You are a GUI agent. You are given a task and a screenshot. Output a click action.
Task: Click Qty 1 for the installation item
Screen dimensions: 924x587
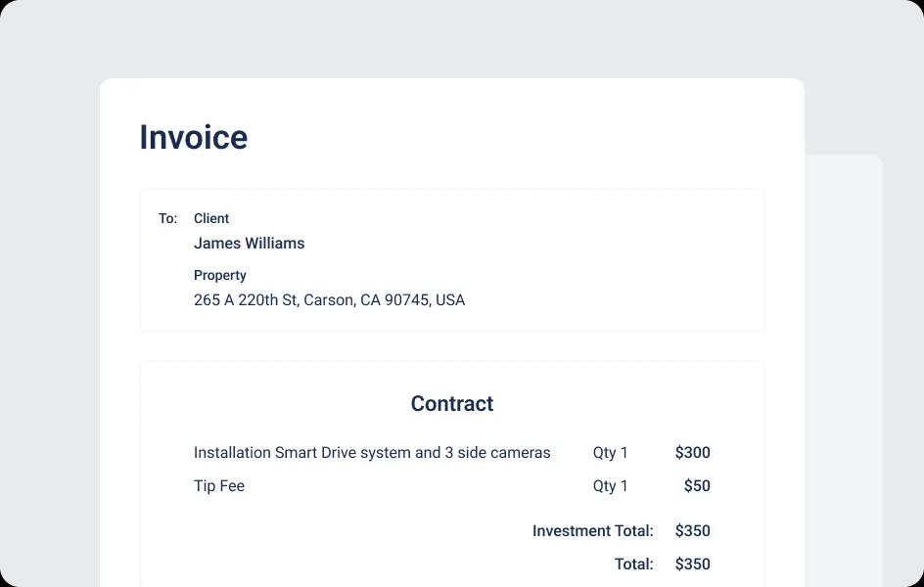pos(611,453)
